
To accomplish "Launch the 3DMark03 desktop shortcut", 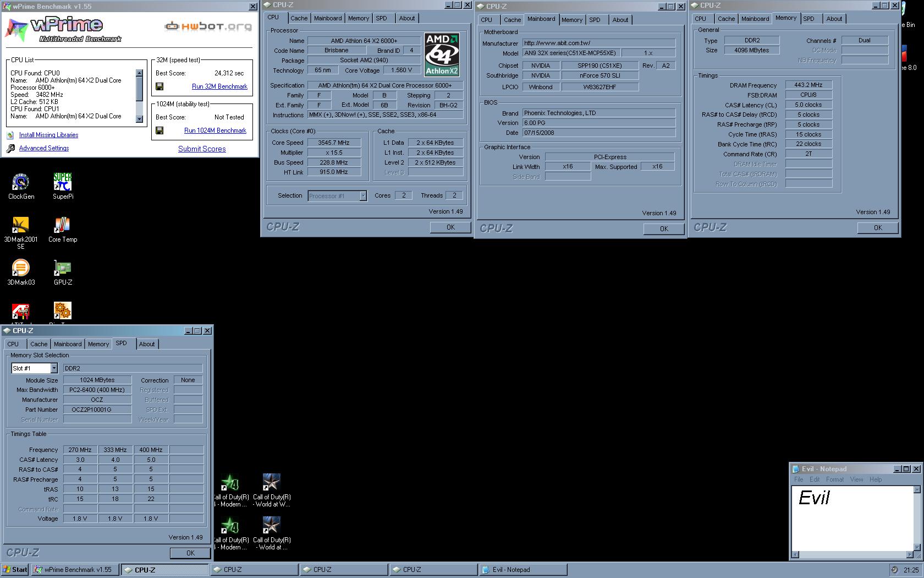I will coord(21,268).
